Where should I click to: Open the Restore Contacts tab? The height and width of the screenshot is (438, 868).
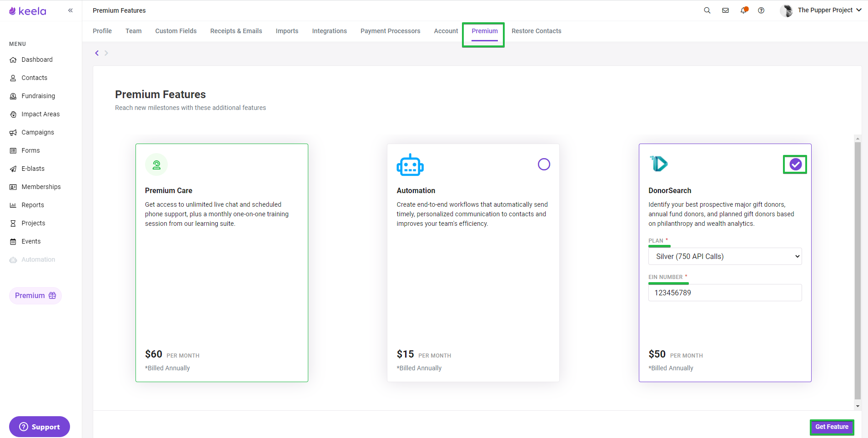536,31
